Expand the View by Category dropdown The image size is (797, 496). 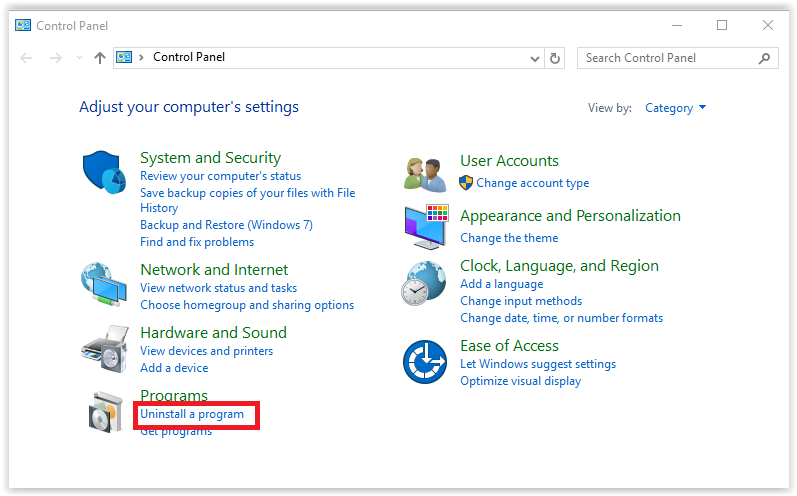(x=676, y=108)
